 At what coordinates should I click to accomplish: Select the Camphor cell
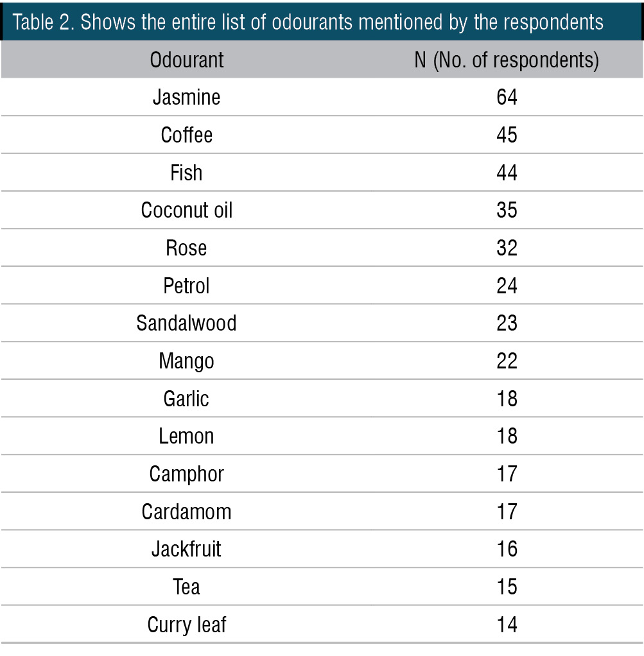pos(187,474)
